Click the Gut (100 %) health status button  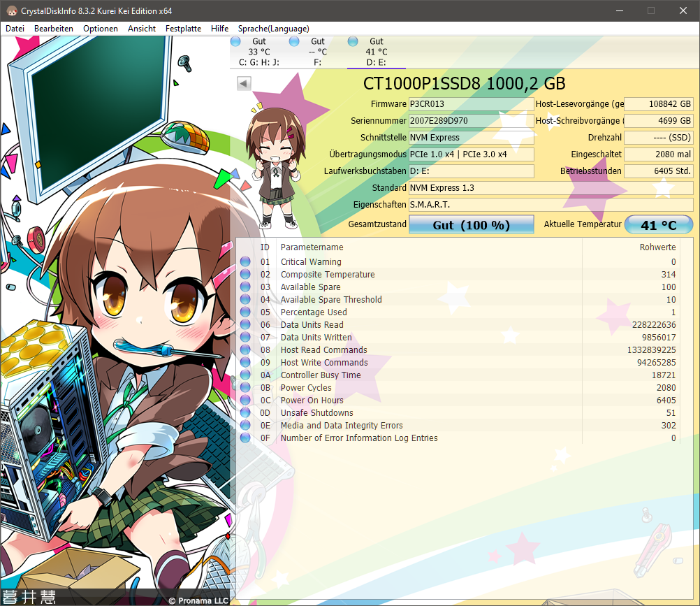coord(472,224)
